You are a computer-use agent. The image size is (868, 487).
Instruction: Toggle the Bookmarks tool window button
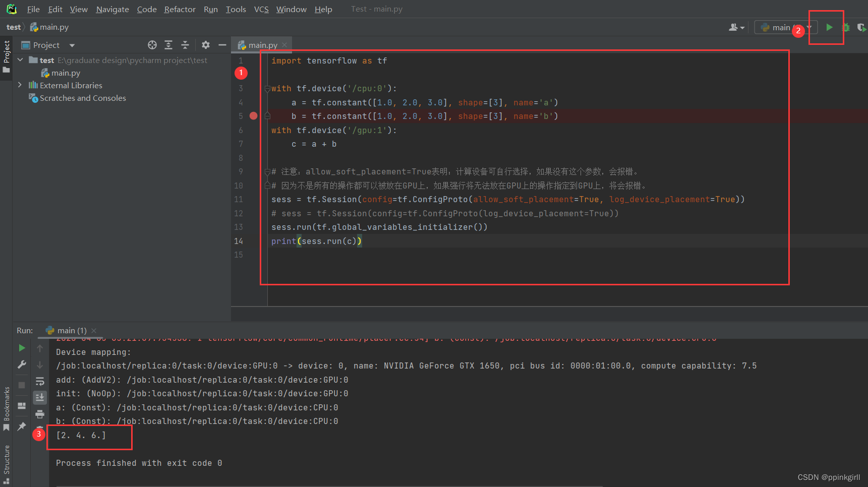pos(6,409)
